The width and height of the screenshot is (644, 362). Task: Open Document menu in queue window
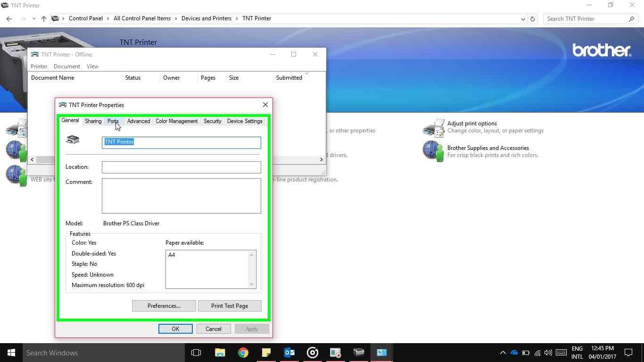tap(67, 66)
